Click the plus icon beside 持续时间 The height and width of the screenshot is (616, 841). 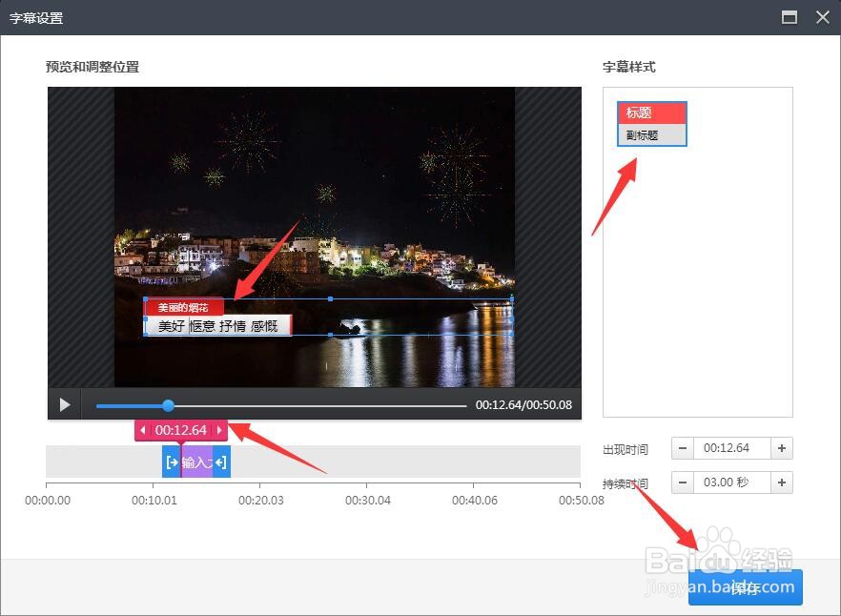point(781,482)
